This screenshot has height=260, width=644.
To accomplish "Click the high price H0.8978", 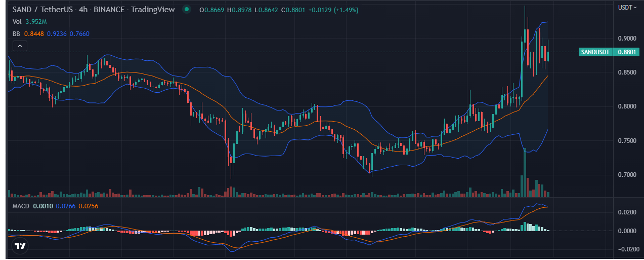I will click(x=239, y=10).
